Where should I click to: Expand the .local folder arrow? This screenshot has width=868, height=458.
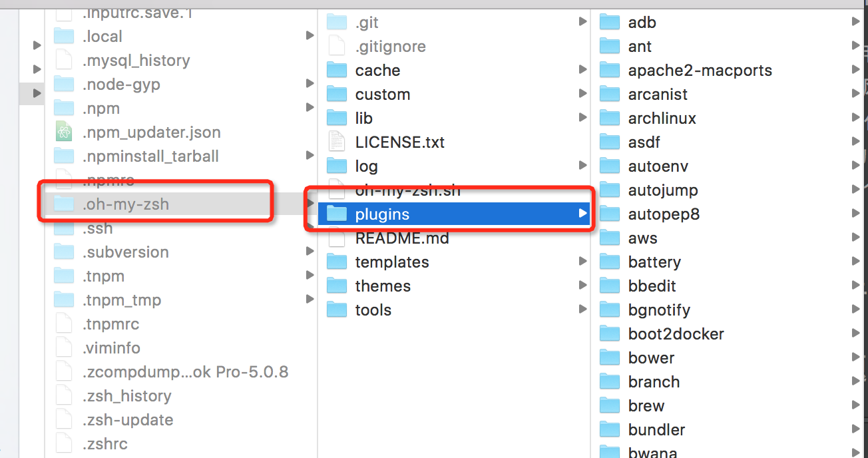coord(310,36)
